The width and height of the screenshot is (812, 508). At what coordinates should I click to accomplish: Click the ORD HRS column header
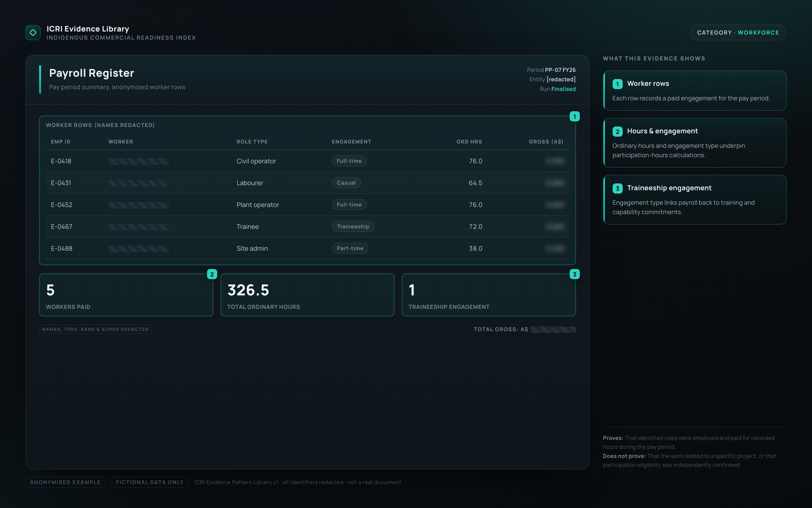tap(469, 142)
